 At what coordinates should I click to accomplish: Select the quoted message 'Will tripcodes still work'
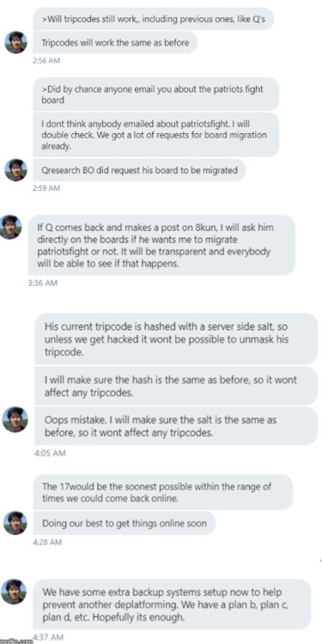coord(153,19)
